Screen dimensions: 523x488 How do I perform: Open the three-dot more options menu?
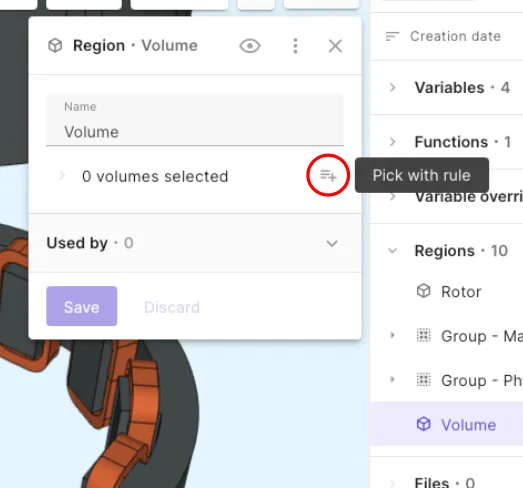(295, 46)
